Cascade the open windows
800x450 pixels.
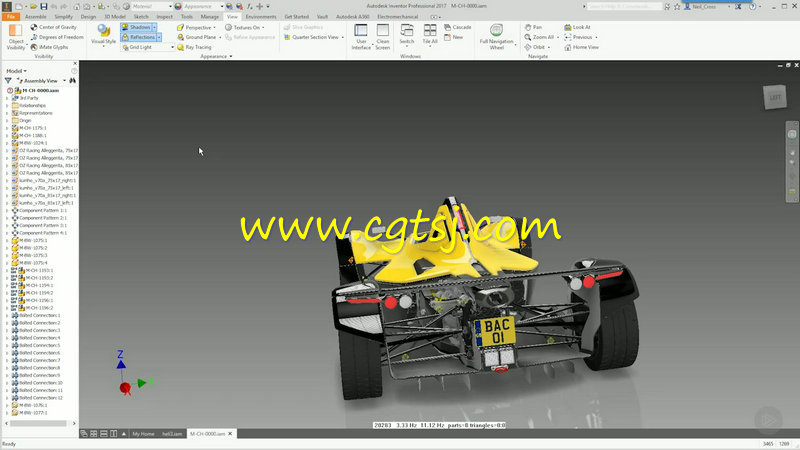458,27
